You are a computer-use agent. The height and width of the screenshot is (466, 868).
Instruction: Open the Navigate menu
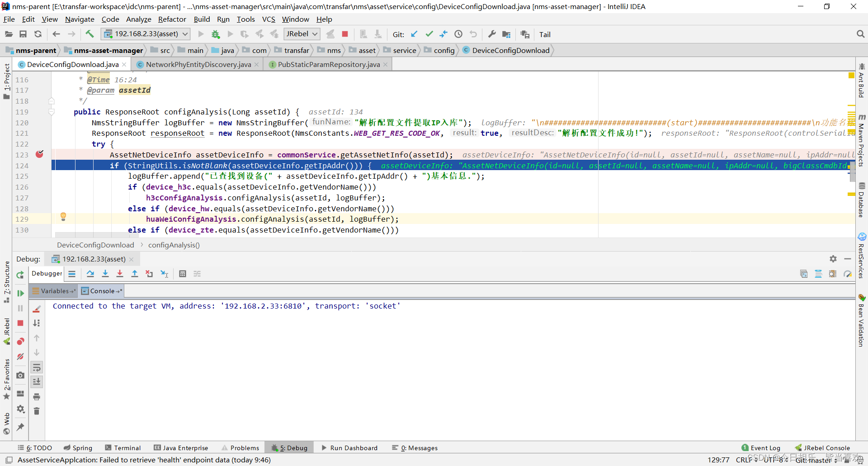[x=80, y=19]
